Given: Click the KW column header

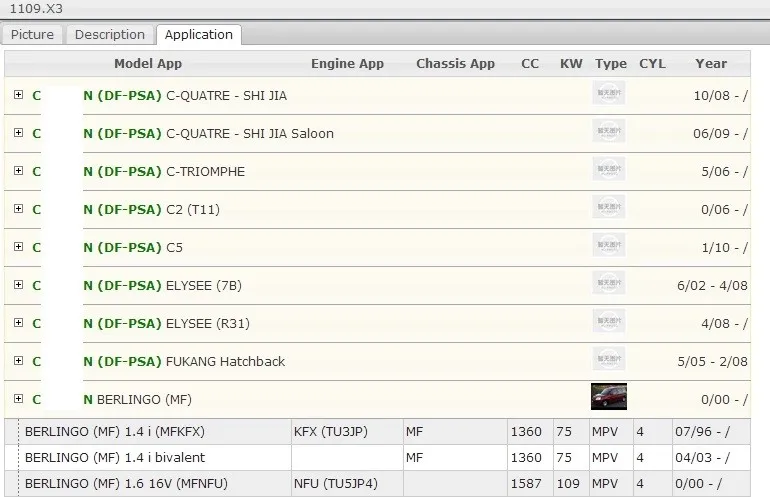Looking at the screenshot, I should coord(571,64).
